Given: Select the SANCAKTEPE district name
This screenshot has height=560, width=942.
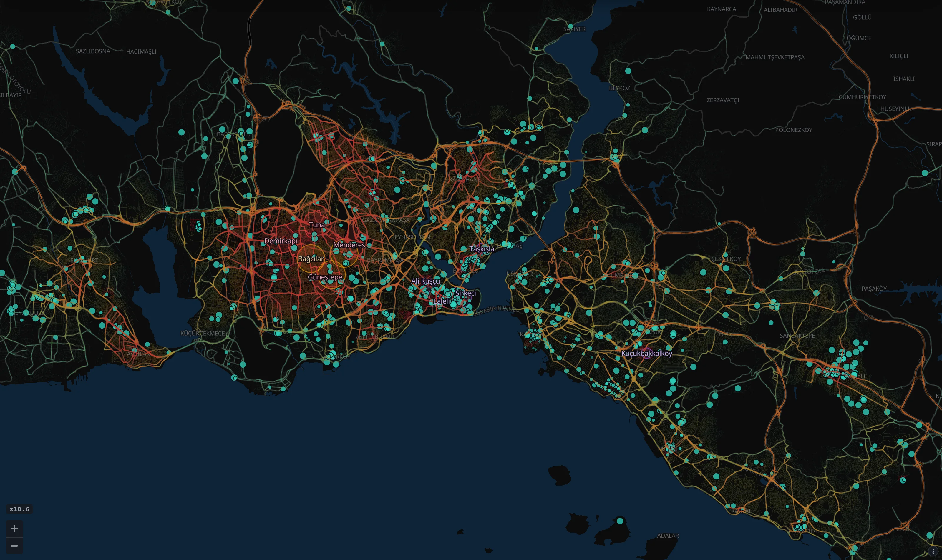Looking at the screenshot, I should (x=797, y=336).
